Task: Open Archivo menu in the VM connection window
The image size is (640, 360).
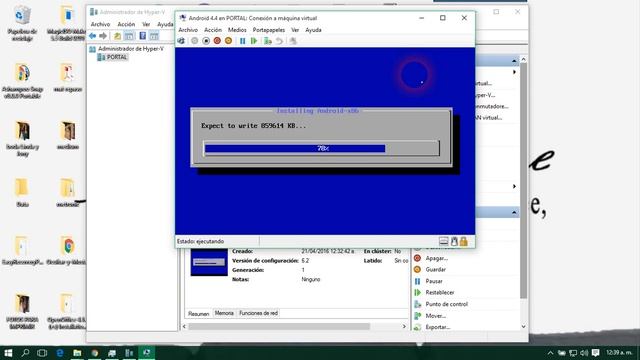Action: point(188,30)
